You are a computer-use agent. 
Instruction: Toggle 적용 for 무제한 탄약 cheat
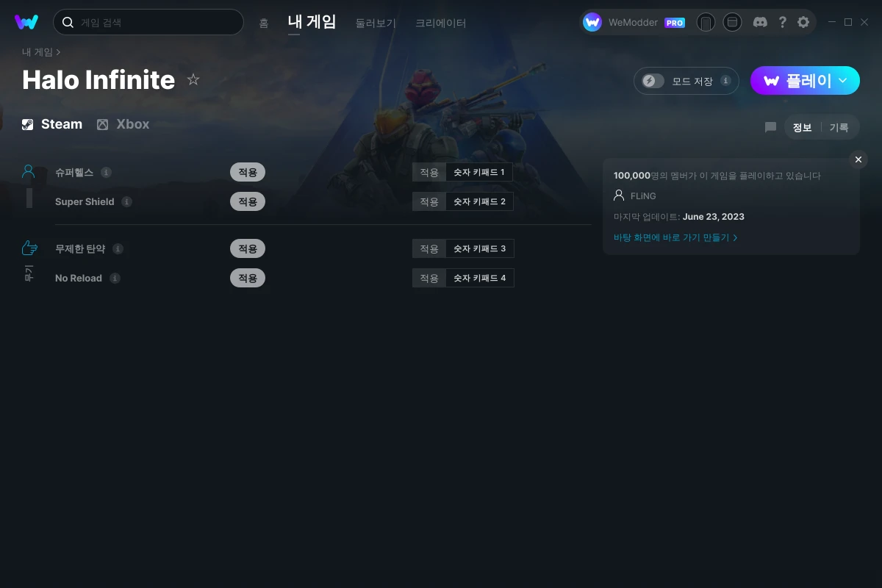coord(248,248)
